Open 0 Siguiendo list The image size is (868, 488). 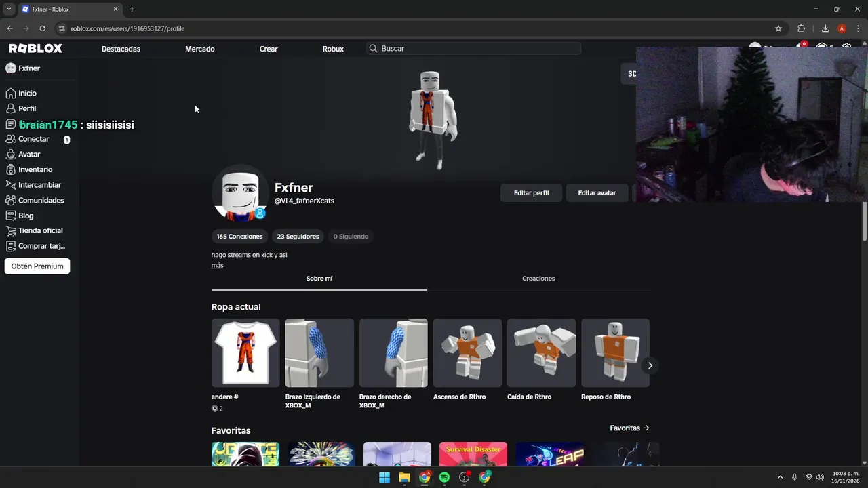(x=351, y=237)
